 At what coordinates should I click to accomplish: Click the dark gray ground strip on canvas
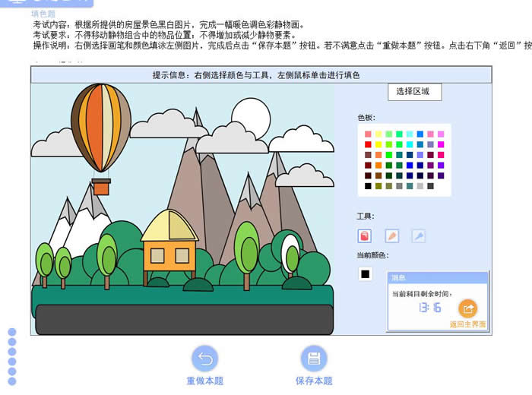pos(182,319)
